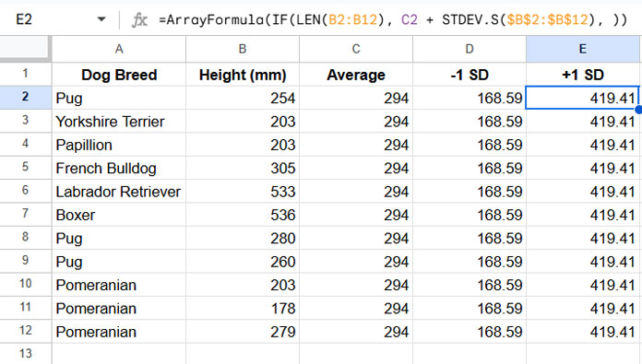Viewport: 642px width, 364px height.
Task: Click the fx function icon
Action: click(139, 19)
